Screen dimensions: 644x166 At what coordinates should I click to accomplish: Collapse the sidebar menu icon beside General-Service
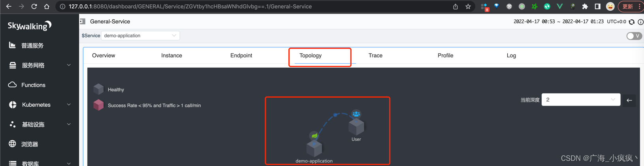(x=83, y=22)
